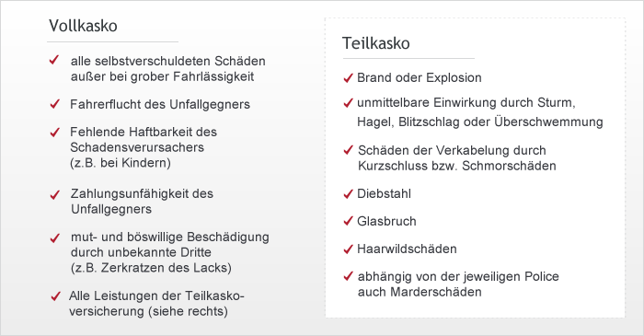Click checkmark beside 'Brand oder Explosion'
Viewport: 644px width, 336px height.
pos(348,78)
